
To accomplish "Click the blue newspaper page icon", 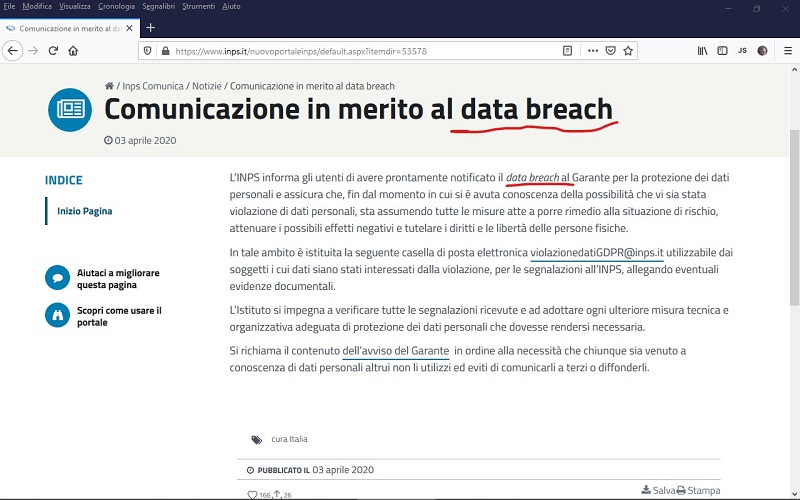I will pos(70,110).
